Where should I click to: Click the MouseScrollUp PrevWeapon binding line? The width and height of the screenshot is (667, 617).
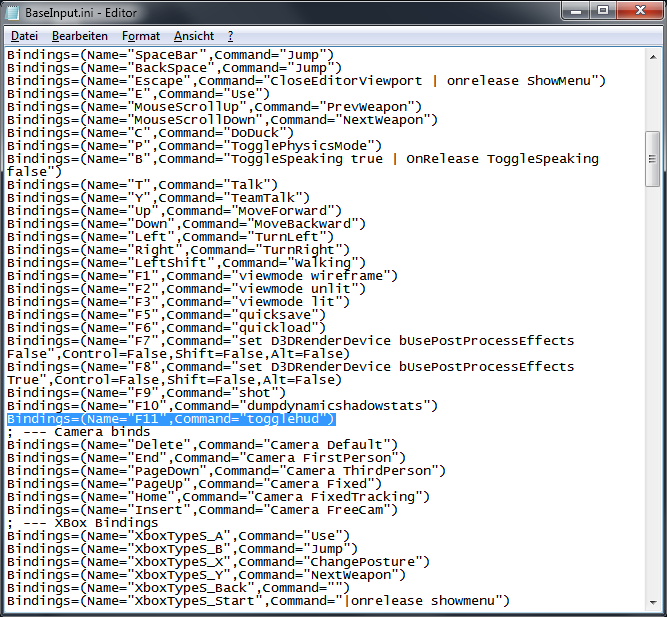click(x=214, y=106)
